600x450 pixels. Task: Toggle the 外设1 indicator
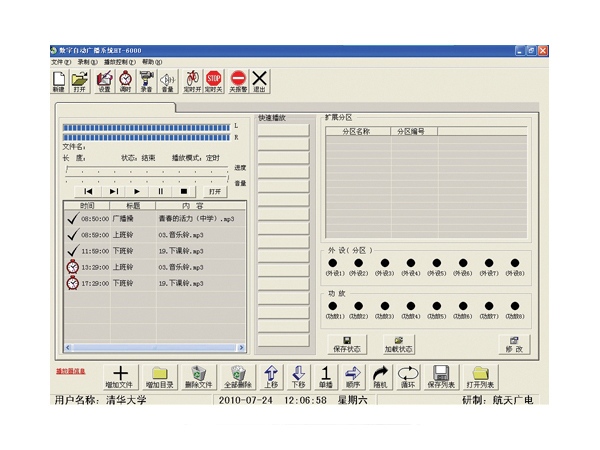[x=335, y=264]
